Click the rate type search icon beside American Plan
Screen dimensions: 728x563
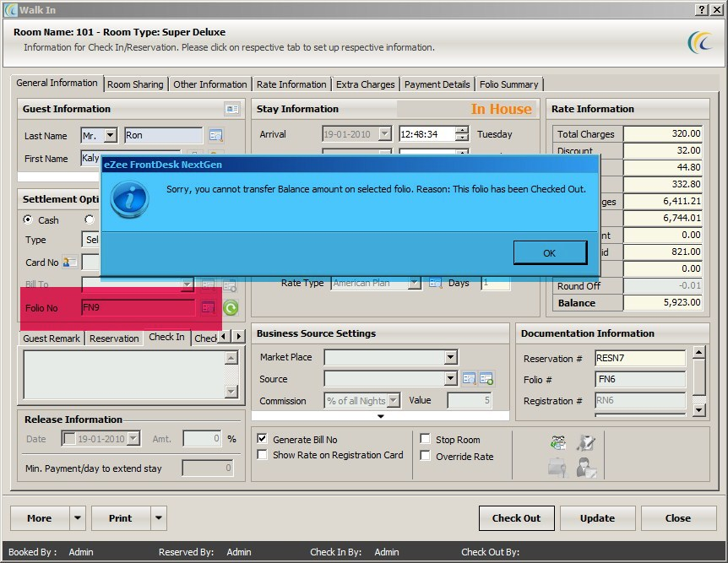[x=435, y=283]
